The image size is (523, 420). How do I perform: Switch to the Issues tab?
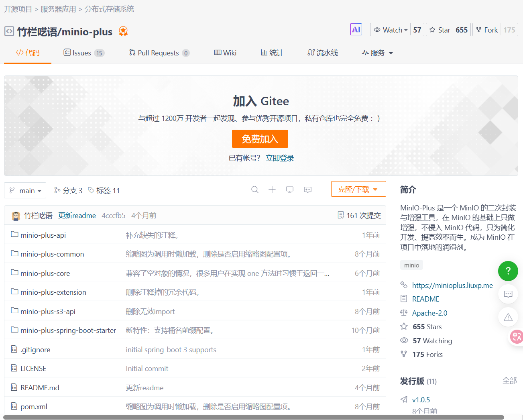click(x=83, y=53)
